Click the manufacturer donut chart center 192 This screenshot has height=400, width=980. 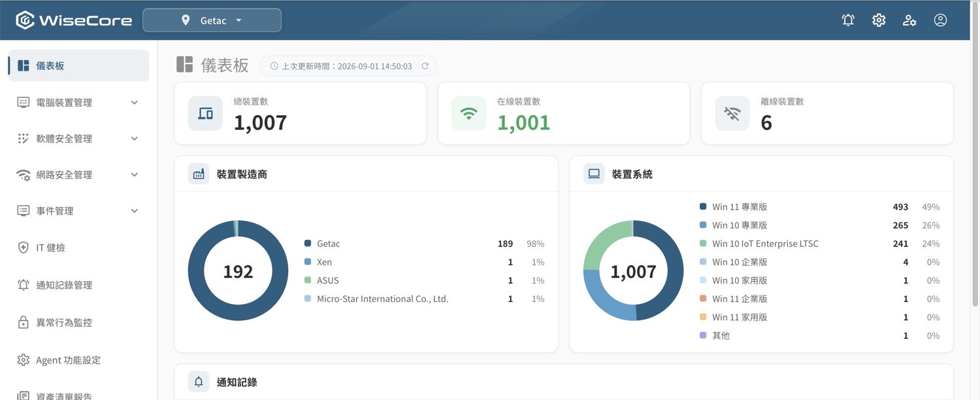[x=238, y=271]
